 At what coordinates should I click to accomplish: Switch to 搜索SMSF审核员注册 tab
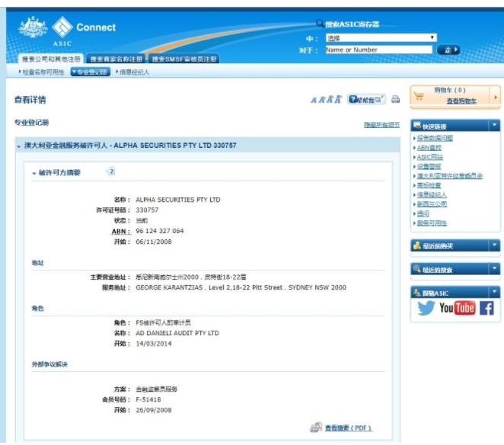coord(183,59)
